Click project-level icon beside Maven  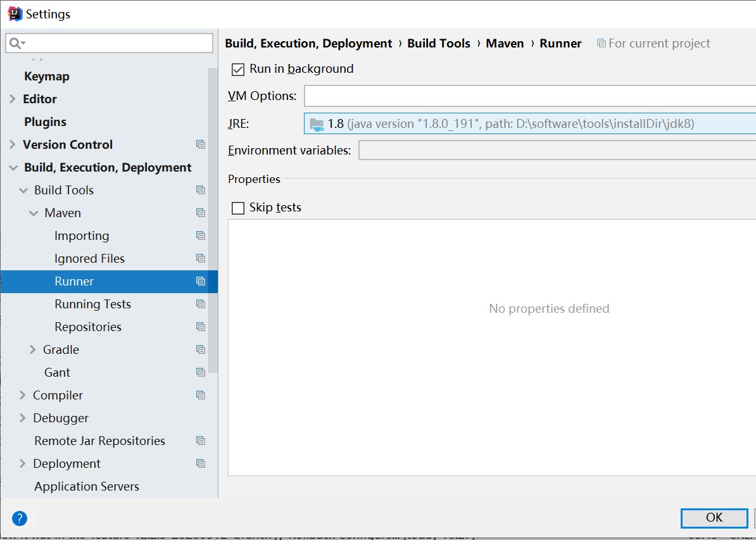[x=201, y=213]
